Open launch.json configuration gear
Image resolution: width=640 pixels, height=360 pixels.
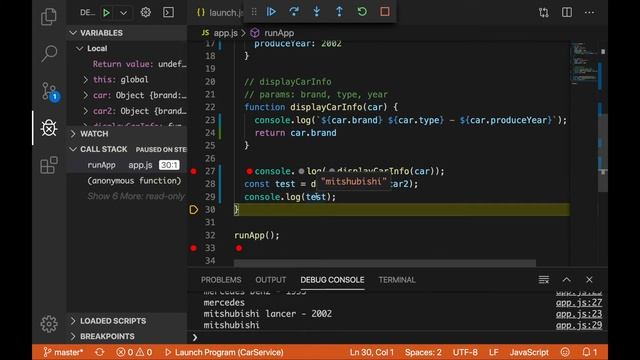pyautogui.click(x=146, y=12)
